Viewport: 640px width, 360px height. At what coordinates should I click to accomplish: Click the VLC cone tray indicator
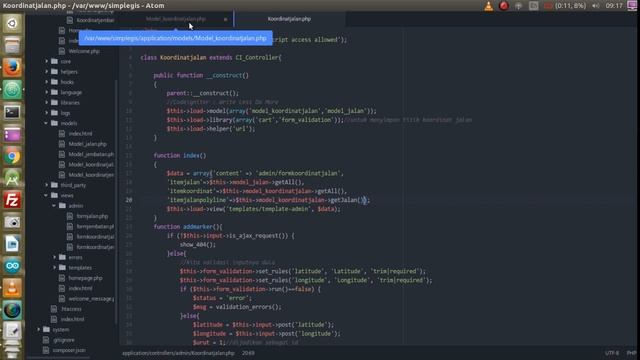[x=488, y=6]
